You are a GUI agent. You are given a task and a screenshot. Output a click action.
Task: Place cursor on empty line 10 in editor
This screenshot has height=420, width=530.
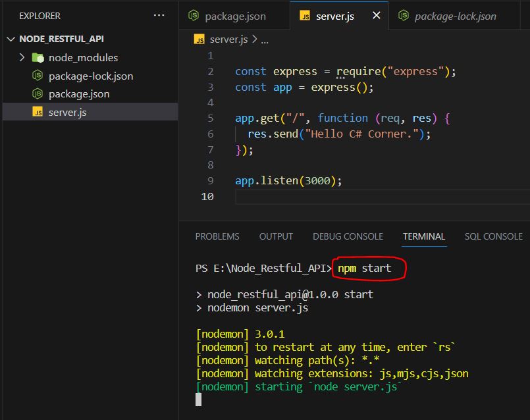382,197
